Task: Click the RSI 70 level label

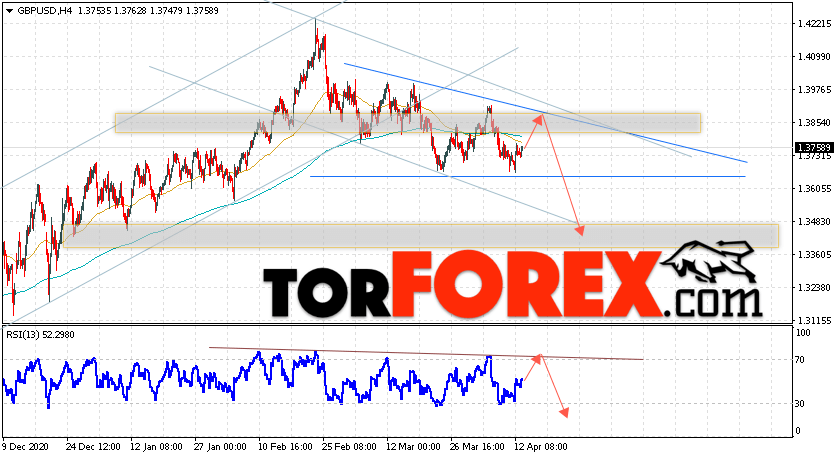Action: [800, 360]
